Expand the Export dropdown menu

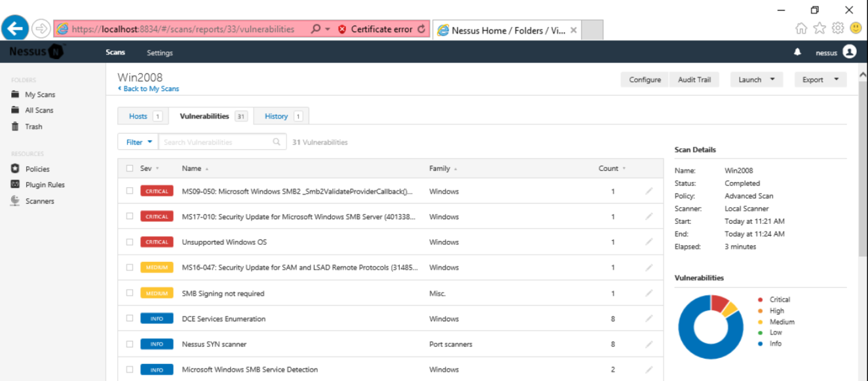(820, 80)
